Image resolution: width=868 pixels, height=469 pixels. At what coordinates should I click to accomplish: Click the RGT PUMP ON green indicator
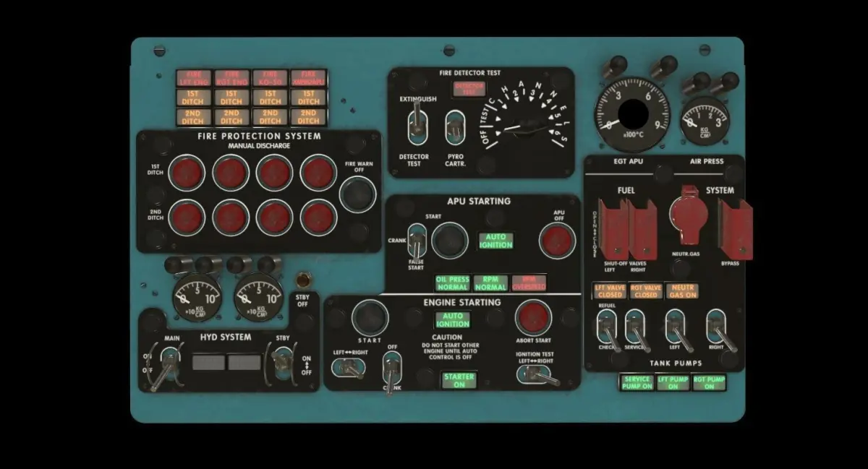(709, 383)
